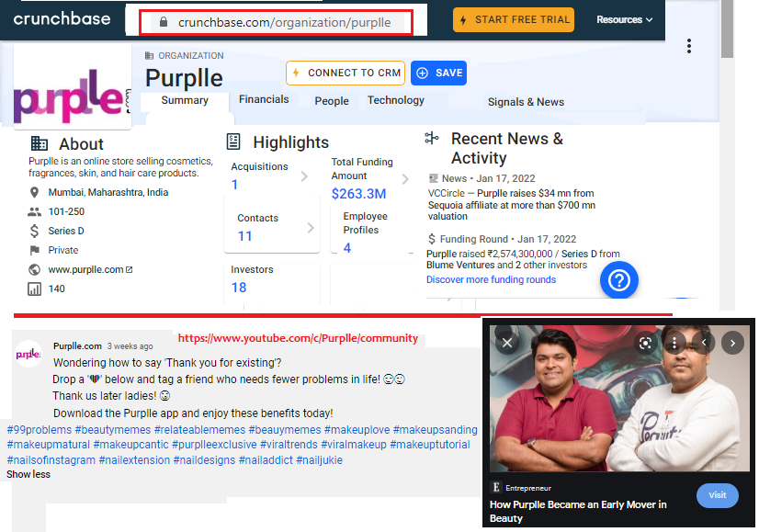Go to next image arrow
The width and height of the screenshot is (759, 532).
pyautogui.click(x=732, y=343)
